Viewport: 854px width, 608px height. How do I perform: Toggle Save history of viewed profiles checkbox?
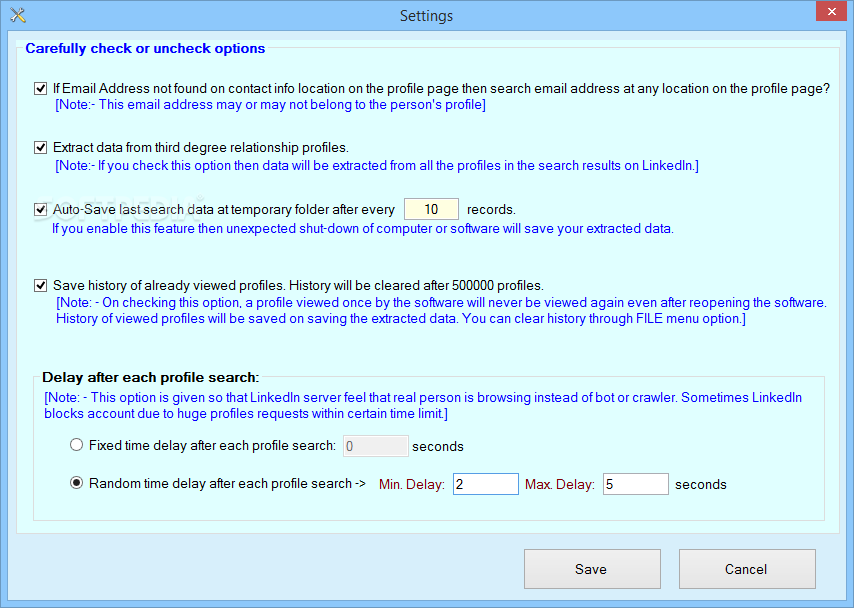[x=40, y=285]
